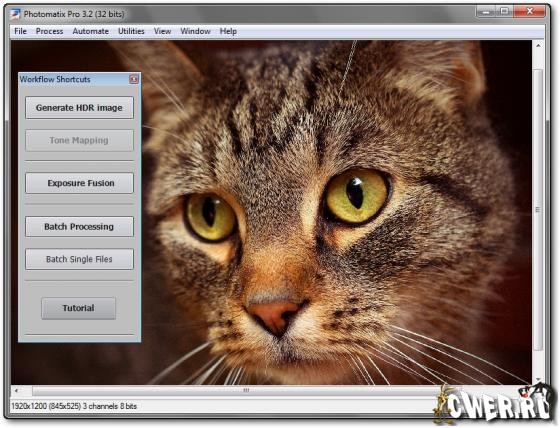Click the Photomatix Pro title bar icon
The width and height of the screenshot is (560, 428).
[15, 14]
